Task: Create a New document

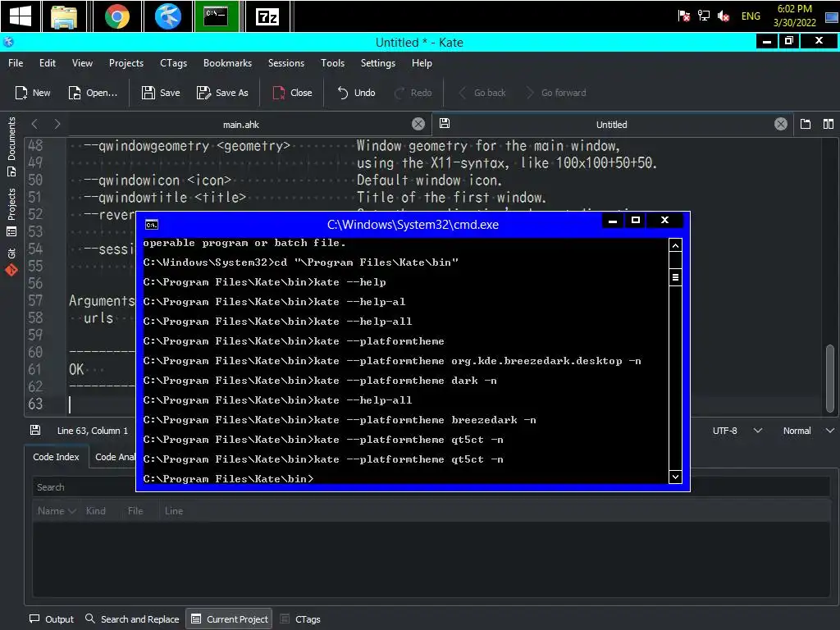Action: pos(33,93)
